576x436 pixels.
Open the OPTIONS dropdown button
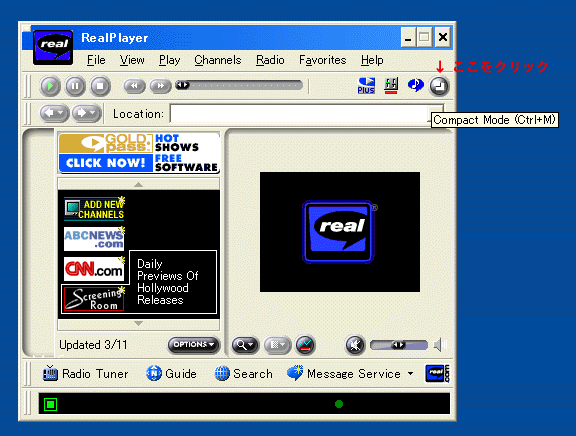click(x=194, y=345)
